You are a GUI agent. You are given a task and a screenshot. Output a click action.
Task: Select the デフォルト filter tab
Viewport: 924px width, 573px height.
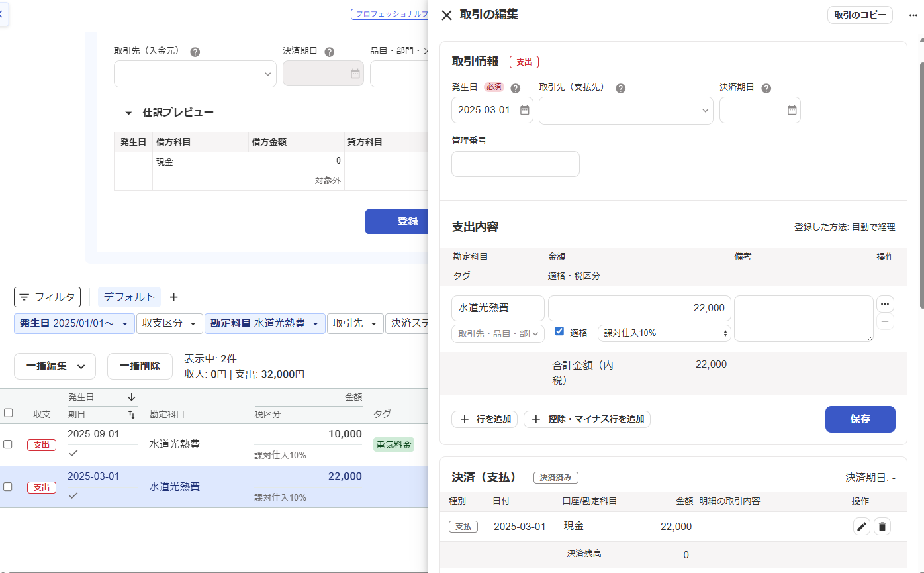(x=129, y=297)
